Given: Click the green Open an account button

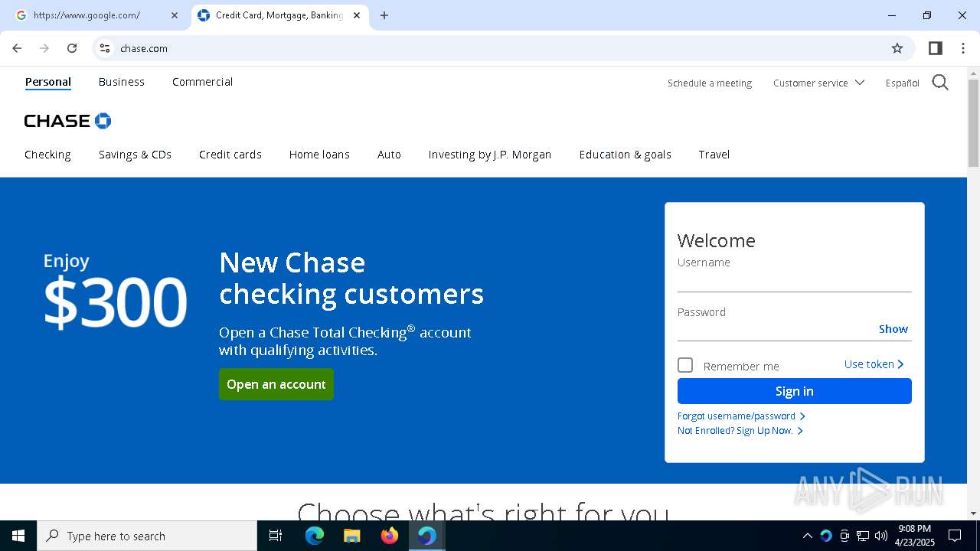Looking at the screenshot, I should [276, 384].
